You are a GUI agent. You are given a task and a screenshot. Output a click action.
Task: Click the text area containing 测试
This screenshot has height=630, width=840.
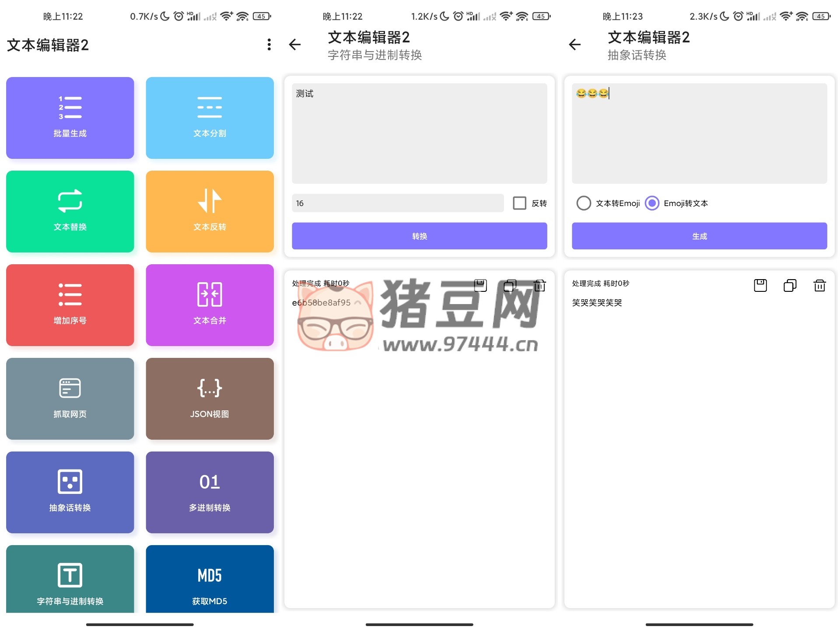coord(419,133)
